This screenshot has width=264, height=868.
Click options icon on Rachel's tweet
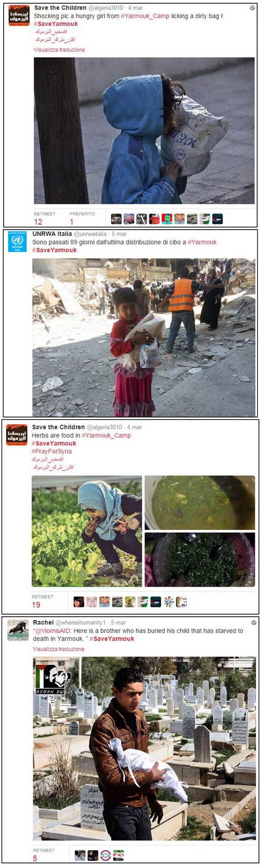click(x=253, y=622)
